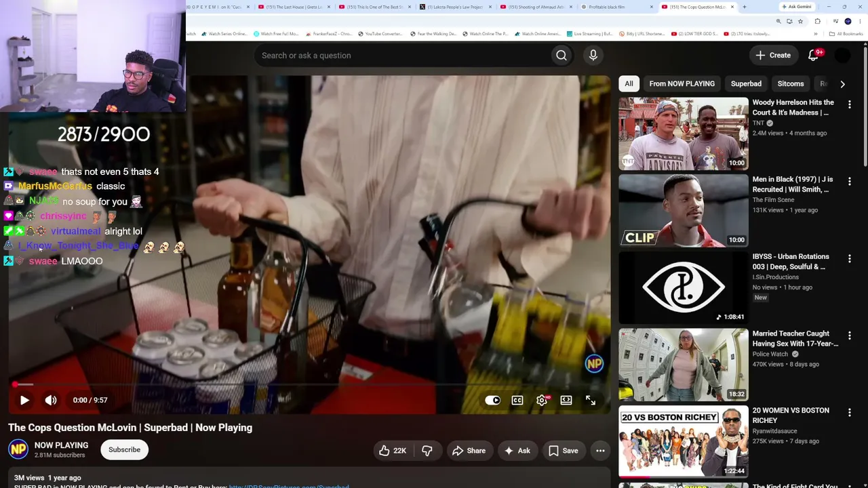Mute the video volume speaker icon

coord(51,400)
